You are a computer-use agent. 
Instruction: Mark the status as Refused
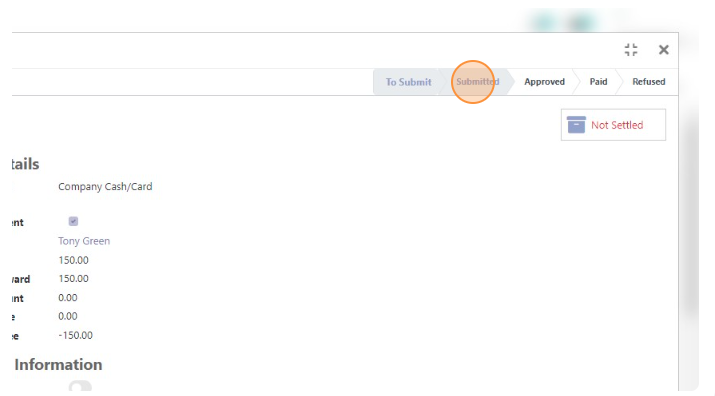click(x=648, y=82)
